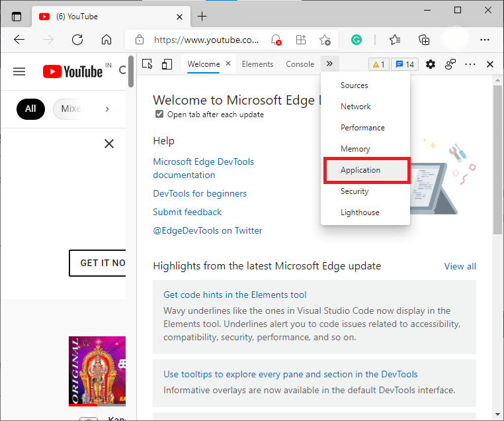Image resolution: width=504 pixels, height=421 pixels.
Task: Toggle device emulation mode
Action: [167, 64]
